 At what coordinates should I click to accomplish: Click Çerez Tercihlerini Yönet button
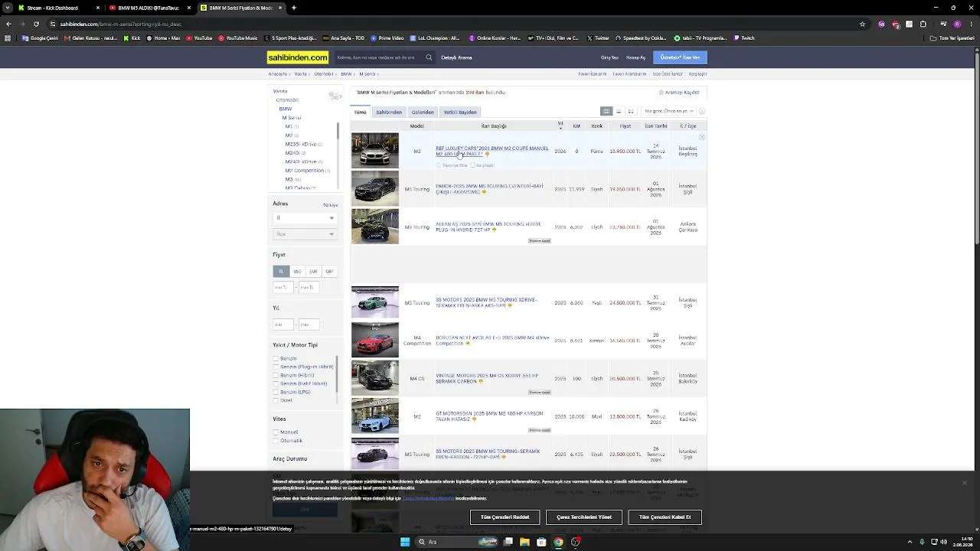584,517
